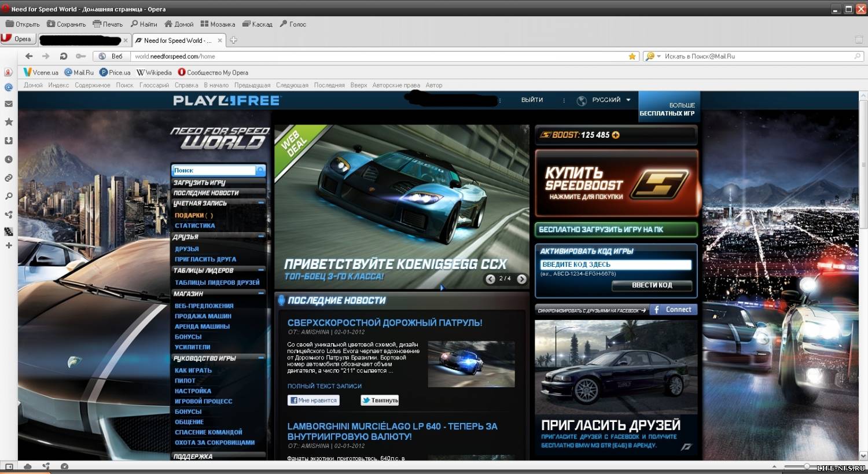The width and height of the screenshot is (868, 474).
Task: Click the Мозаика toolbar button
Action: (x=218, y=24)
